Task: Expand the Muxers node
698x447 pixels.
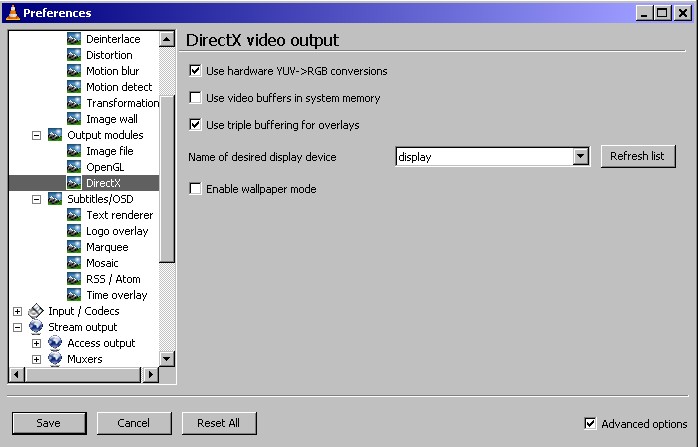Action: [37, 359]
